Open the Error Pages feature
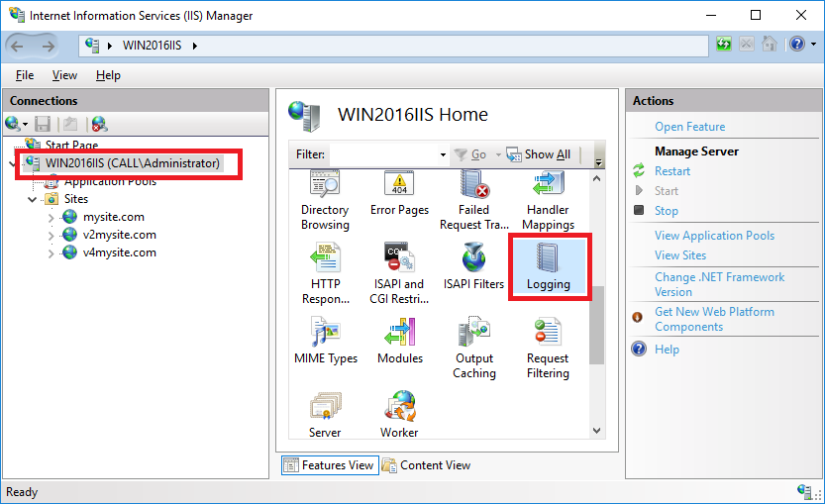 click(x=399, y=193)
